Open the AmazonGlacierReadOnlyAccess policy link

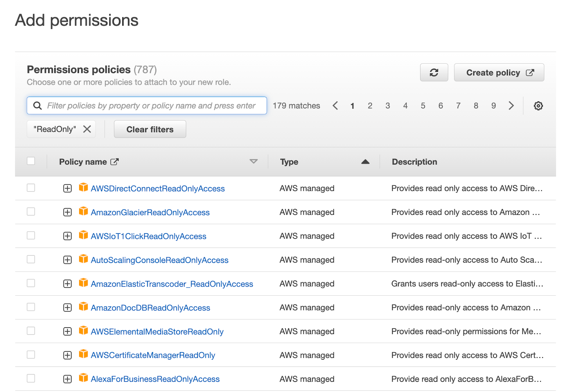150,212
